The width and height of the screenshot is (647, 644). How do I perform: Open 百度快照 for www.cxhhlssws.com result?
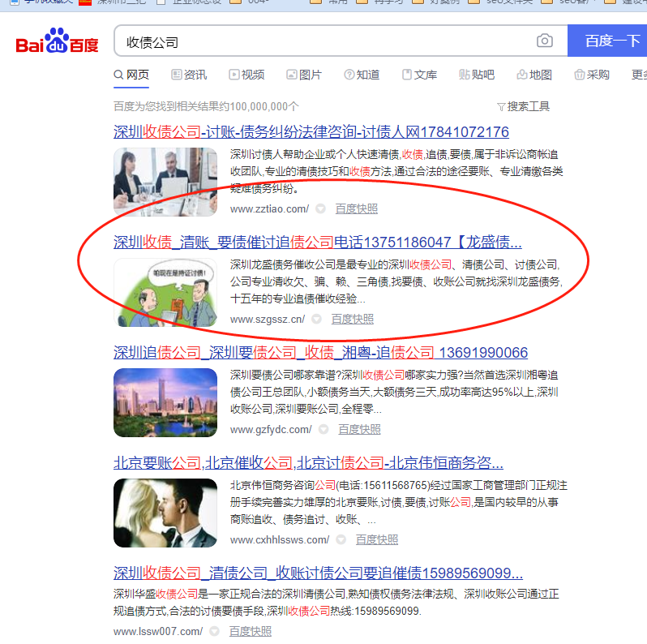377,540
